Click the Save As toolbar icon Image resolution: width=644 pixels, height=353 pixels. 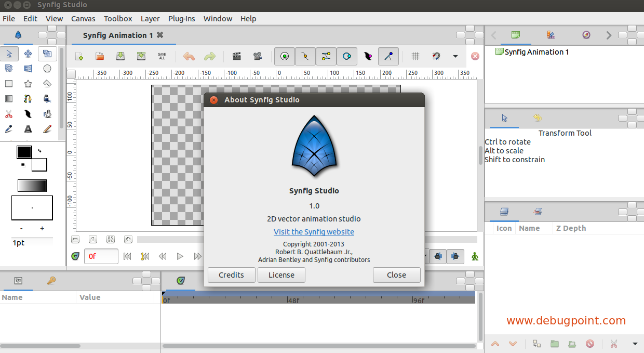click(x=141, y=56)
